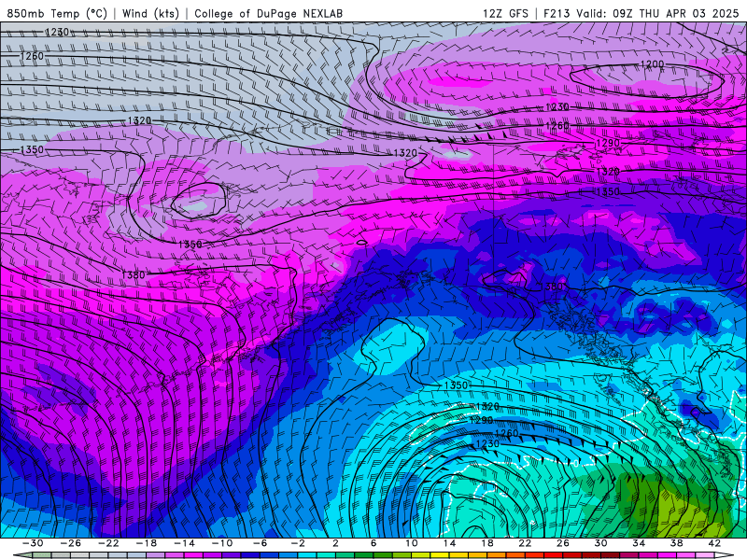
Task: Select the -6 temperature scale label
Action: 261,543
